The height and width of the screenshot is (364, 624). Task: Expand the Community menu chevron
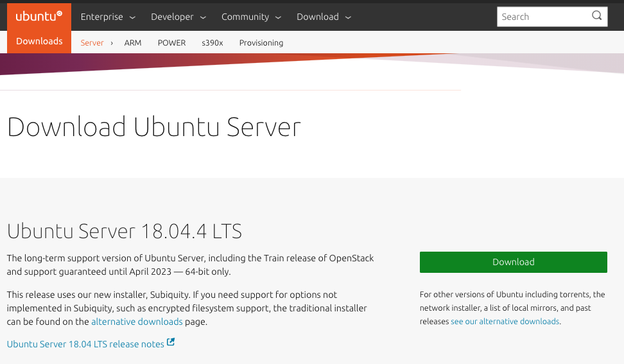coord(278,17)
